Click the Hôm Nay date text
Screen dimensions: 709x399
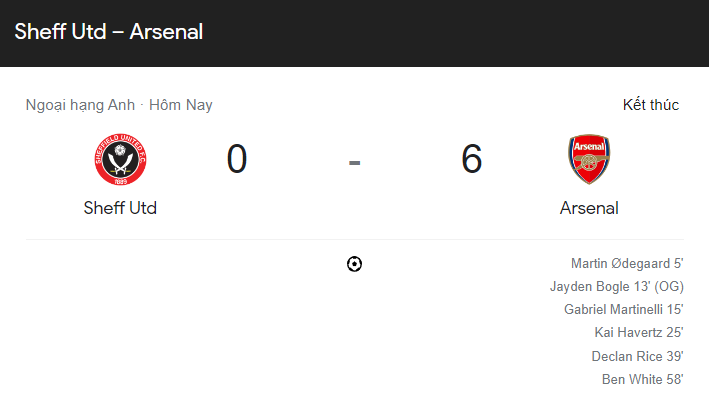[x=180, y=105]
